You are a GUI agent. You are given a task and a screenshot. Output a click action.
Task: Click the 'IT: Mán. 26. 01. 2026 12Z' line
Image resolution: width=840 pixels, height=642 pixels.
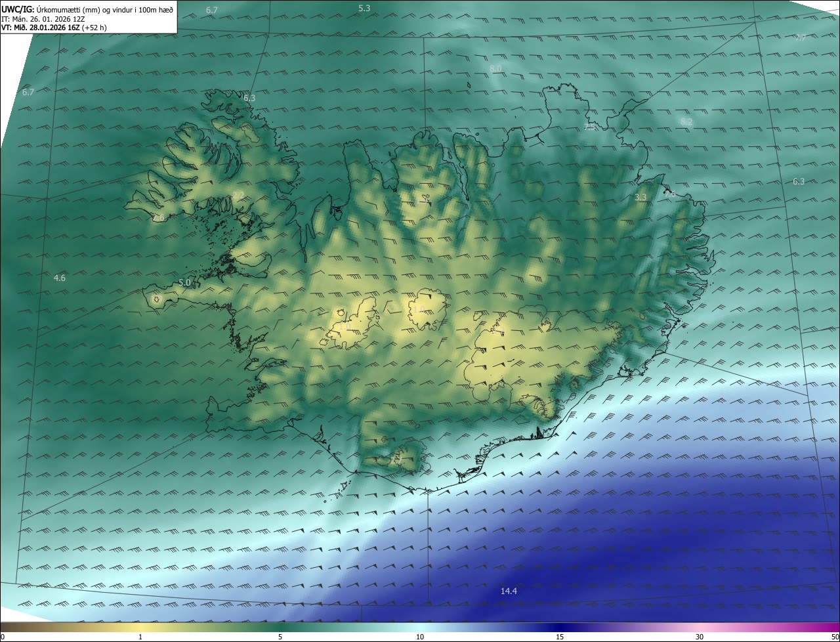point(43,19)
